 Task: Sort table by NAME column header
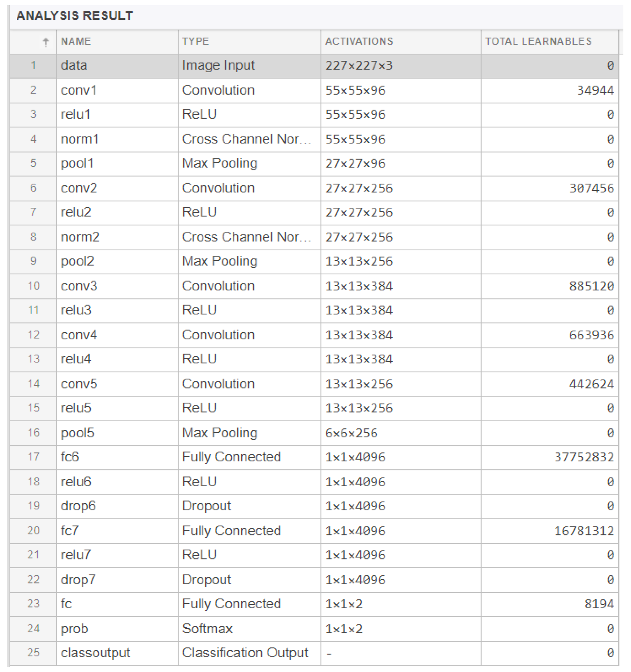pos(76,41)
